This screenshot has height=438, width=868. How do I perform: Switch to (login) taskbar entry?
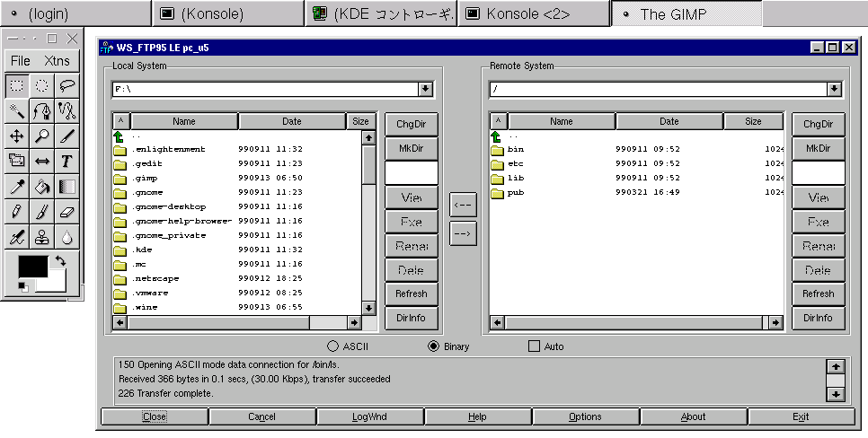coord(75,13)
